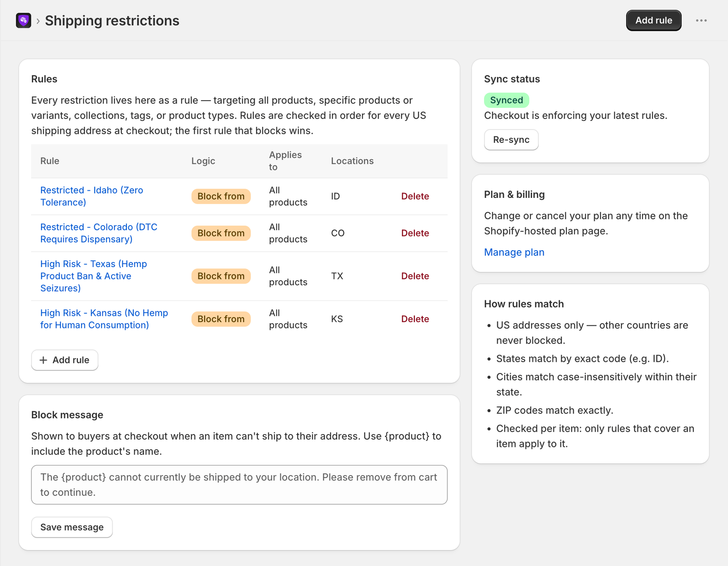Click the ZIP codes match exactly bullet
The image size is (728, 566).
[555, 410]
